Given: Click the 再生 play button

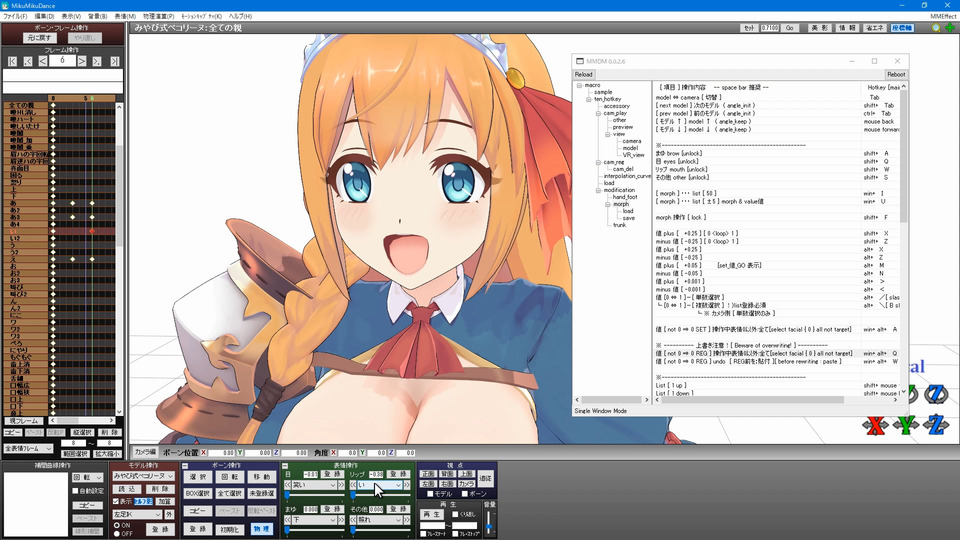Looking at the screenshot, I should [x=432, y=514].
